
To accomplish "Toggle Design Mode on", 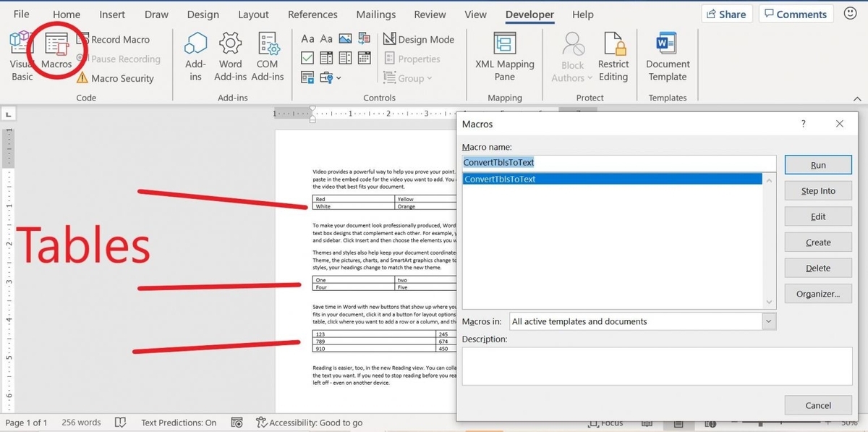I will pyautogui.click(x=419, y=39).
